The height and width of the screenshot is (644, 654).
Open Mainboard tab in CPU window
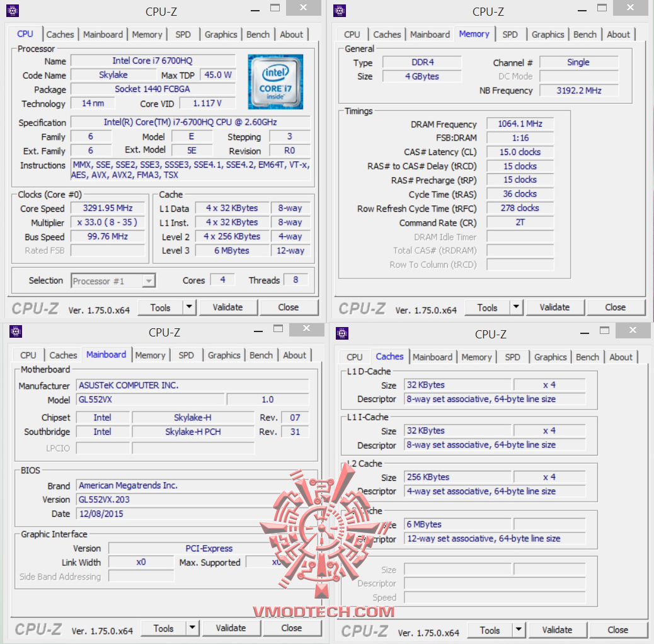click(x=103, y=35)
